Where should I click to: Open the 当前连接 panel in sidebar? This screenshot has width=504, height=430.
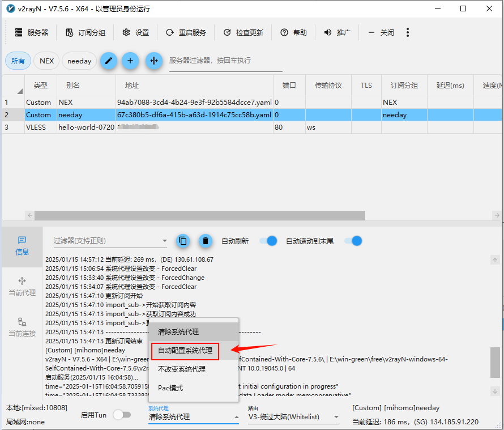(x=22, y=327)
